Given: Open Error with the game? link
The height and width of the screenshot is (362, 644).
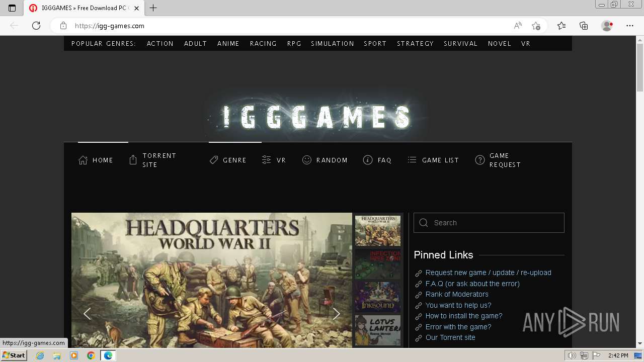Looking at the screenshot, I should [x=458, y=327].
